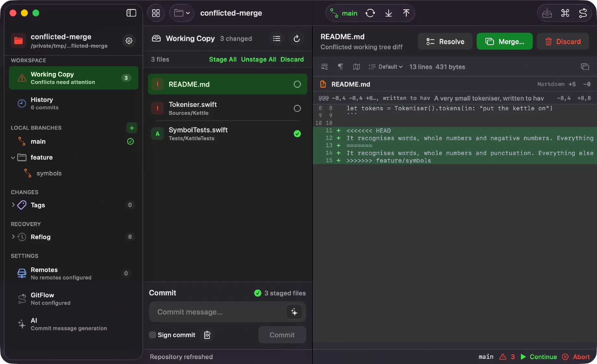Toggle invisible characters pilcrow icon
This screenshot has width=597, height=364.
(x=340, y=67)
